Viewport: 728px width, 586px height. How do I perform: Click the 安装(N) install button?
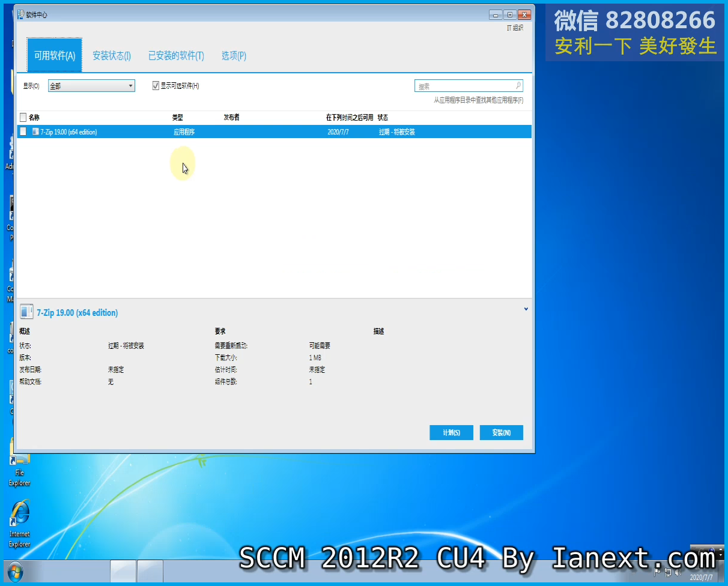tap(502, 432)
